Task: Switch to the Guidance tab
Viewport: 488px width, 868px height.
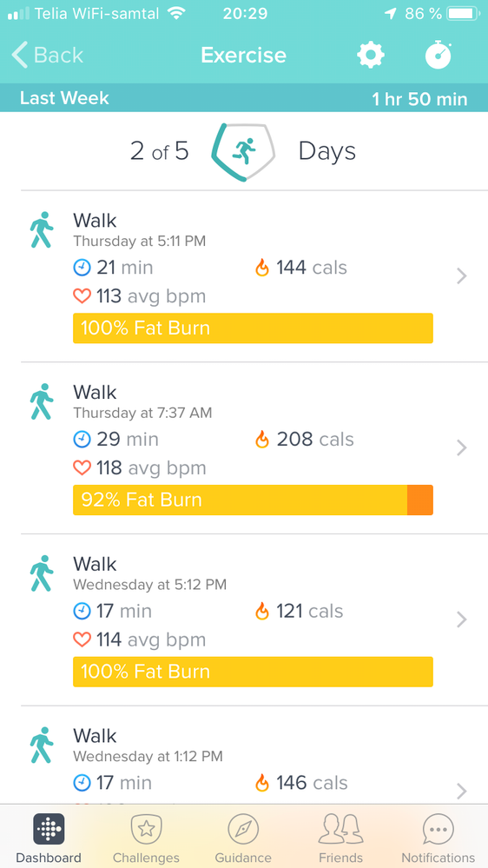Action: tap(243, 838)
